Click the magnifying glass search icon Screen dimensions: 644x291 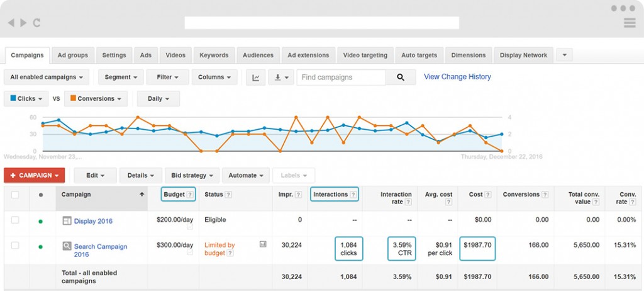[401, 77]
